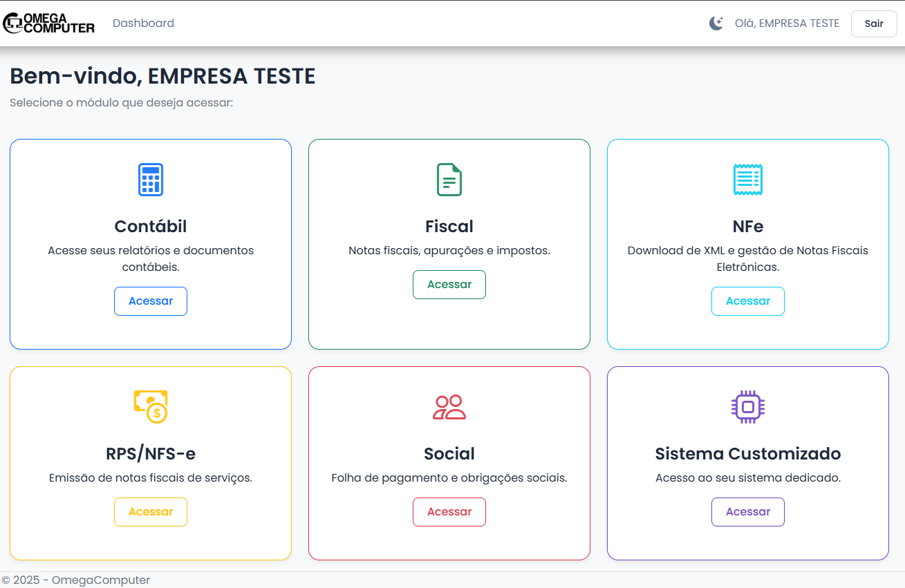Toggle dark mode with the moon icon

(716, 23)
